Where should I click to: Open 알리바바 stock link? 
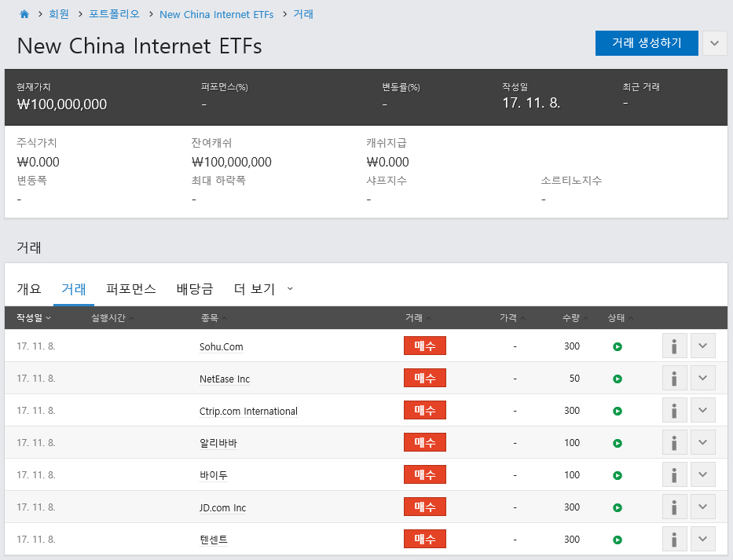[x=218, y=443]
